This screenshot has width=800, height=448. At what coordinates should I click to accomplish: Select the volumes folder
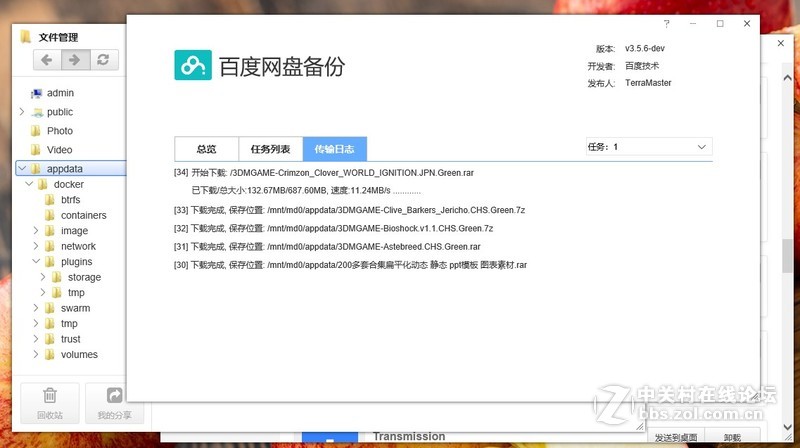79,354
